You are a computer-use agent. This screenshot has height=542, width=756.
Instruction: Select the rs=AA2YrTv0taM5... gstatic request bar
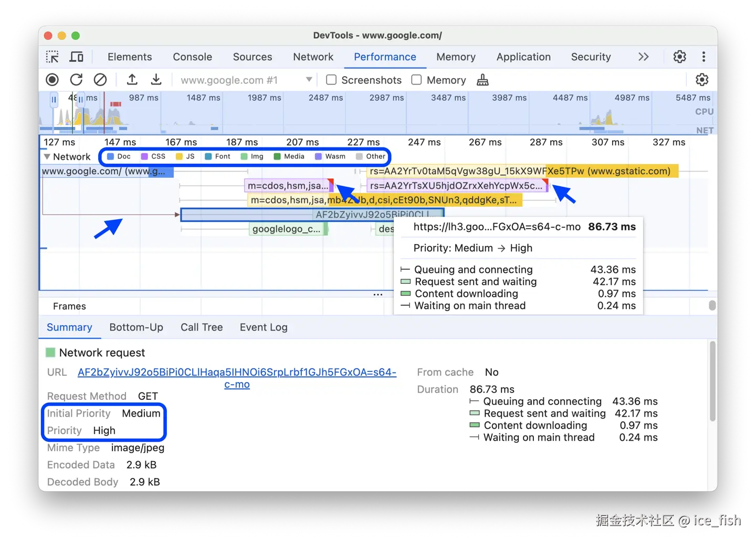coord(522,171)
